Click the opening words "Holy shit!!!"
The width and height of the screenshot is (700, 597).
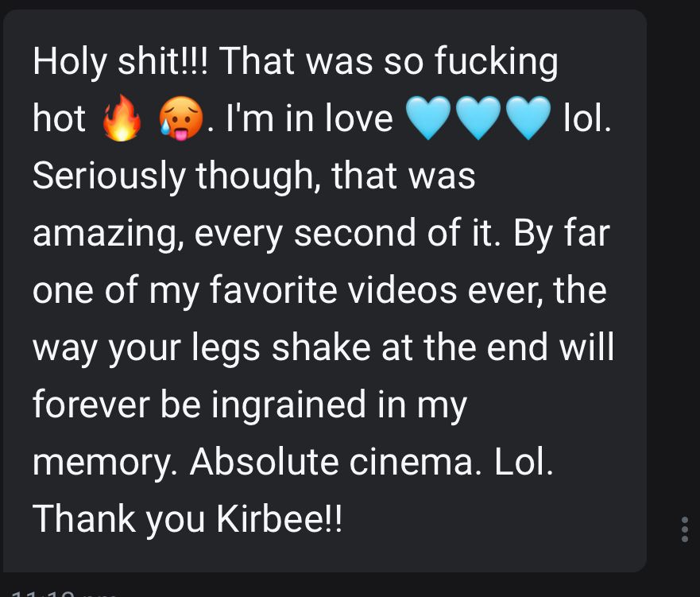120,61
